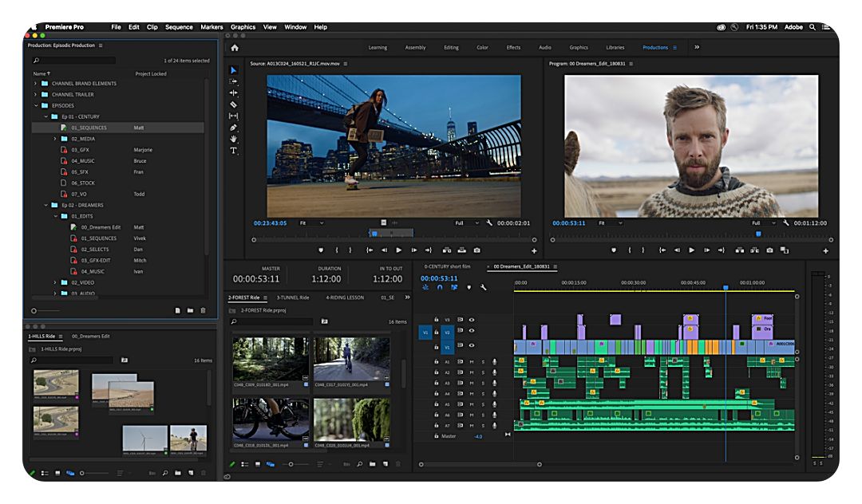Select the Pen tool
Viewport: 862px width, 504px height.
click(x=234, y=128)
